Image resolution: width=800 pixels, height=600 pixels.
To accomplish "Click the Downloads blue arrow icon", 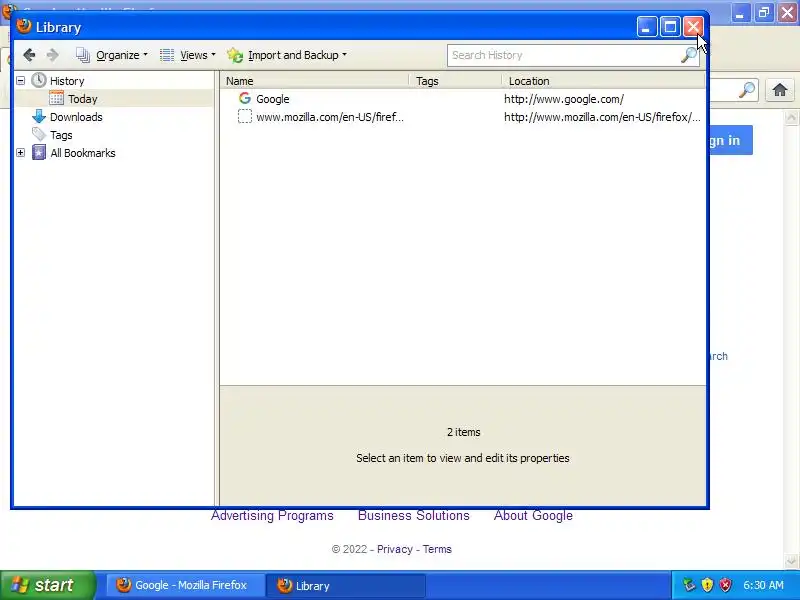I will pos(39,116).
